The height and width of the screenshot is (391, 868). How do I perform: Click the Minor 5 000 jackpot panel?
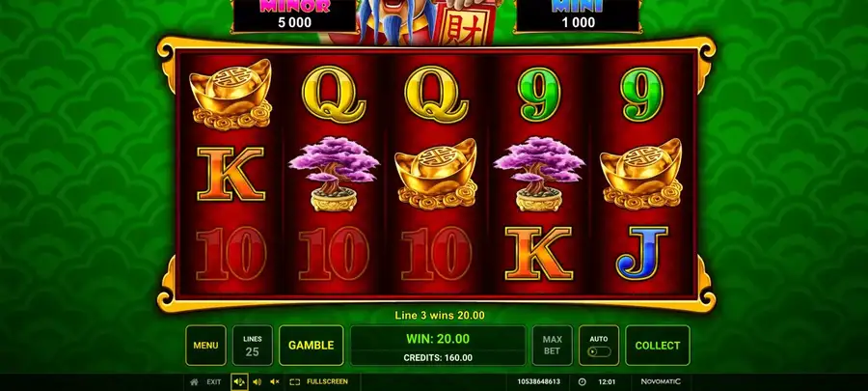pyautogui.click(x=294, y=15)
